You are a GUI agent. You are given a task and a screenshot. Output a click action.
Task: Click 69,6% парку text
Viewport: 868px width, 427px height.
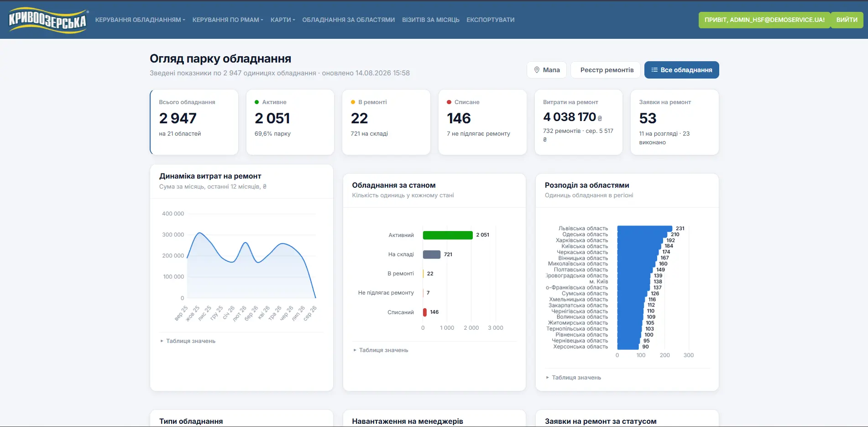(272, 134)
